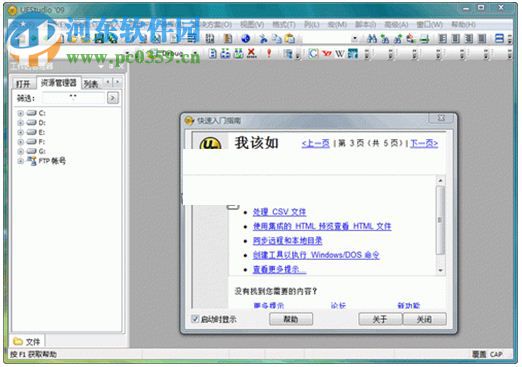Toggle column mode toolbar icon

pos(191,39)
